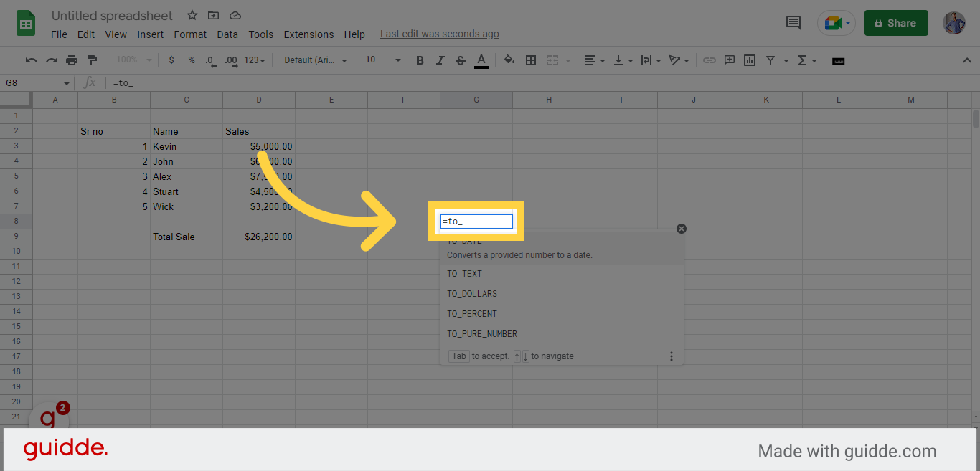Open horizontal align dropdown
The width and height of the screenshot is (980, 471).
(x=595, y=60)
